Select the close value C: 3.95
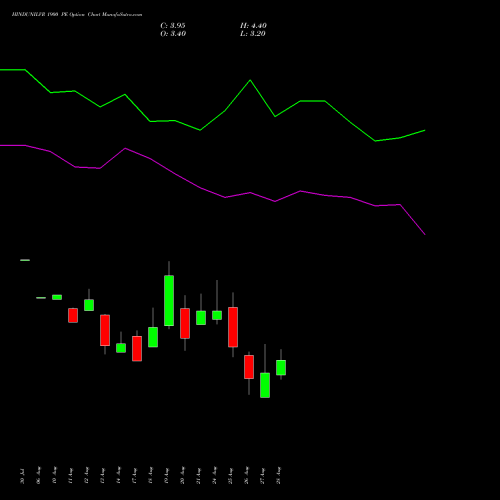Image resolution: width=500 pixels, height=500 pixels. pos(173,26)
